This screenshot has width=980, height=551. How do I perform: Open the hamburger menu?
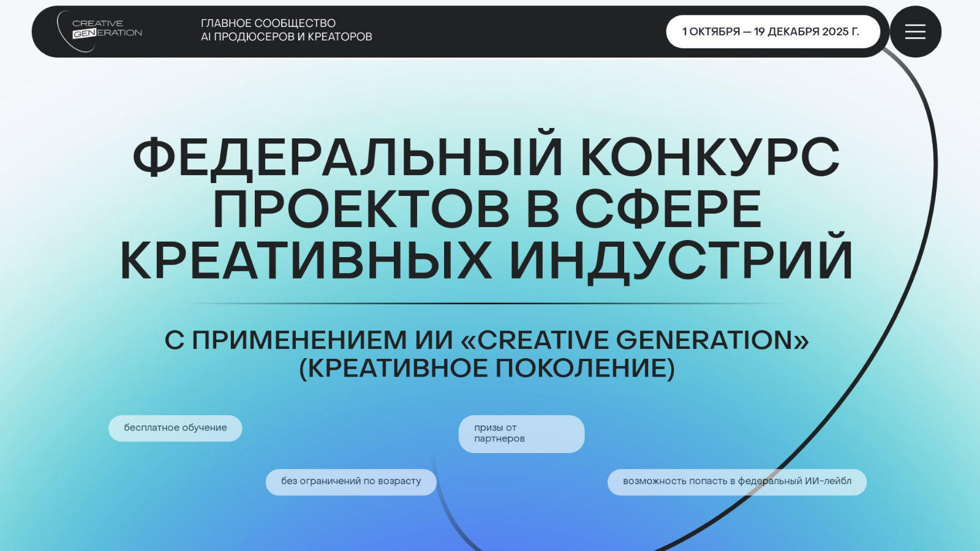915,32
